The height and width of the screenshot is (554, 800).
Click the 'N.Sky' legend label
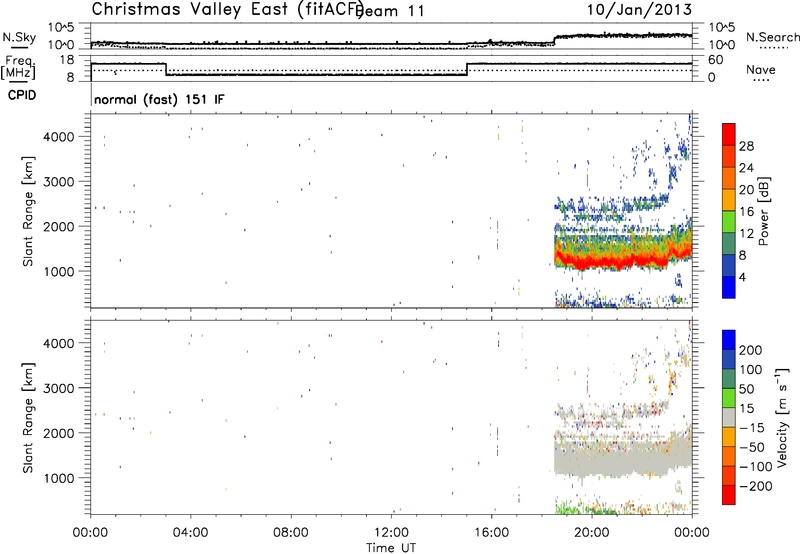pos(19,37)
